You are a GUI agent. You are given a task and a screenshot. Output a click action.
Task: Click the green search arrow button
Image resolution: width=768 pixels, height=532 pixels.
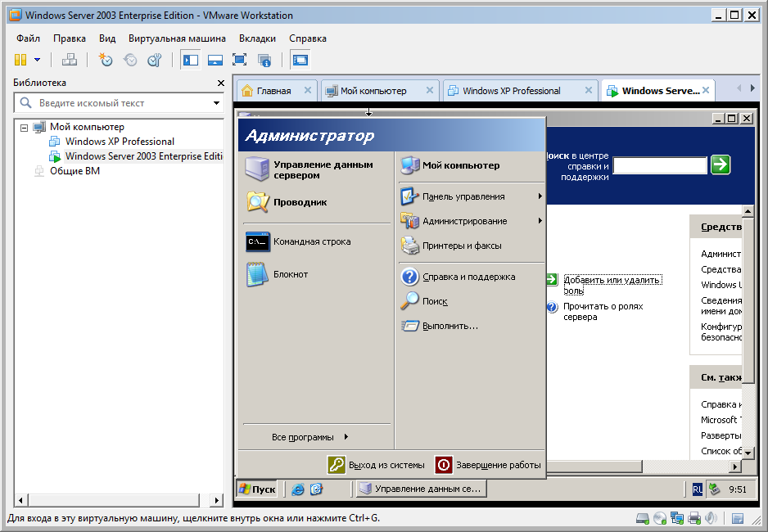721,165
